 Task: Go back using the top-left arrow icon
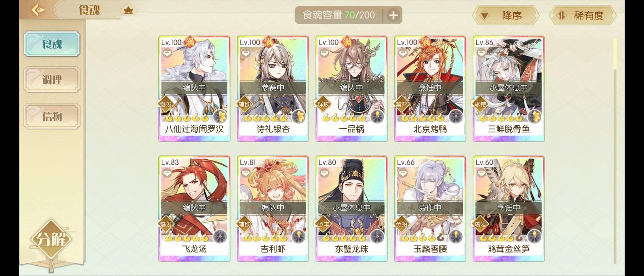pos(38,10)
